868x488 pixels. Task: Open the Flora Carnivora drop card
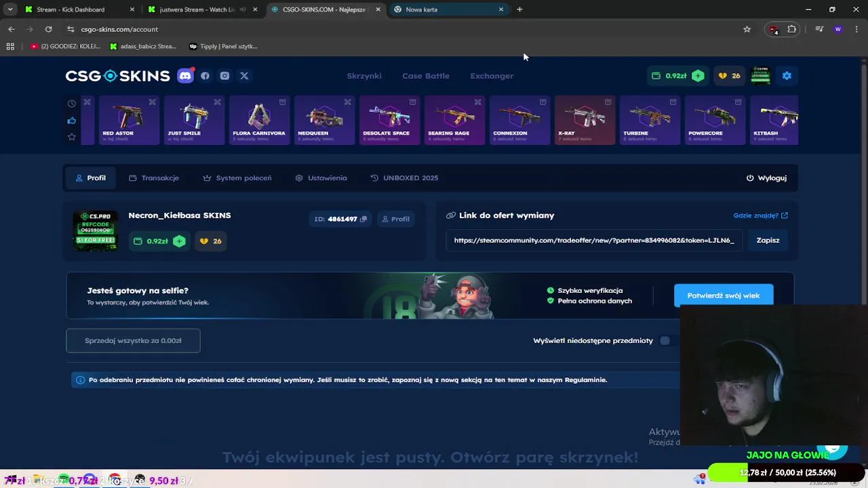click(259, 120)
